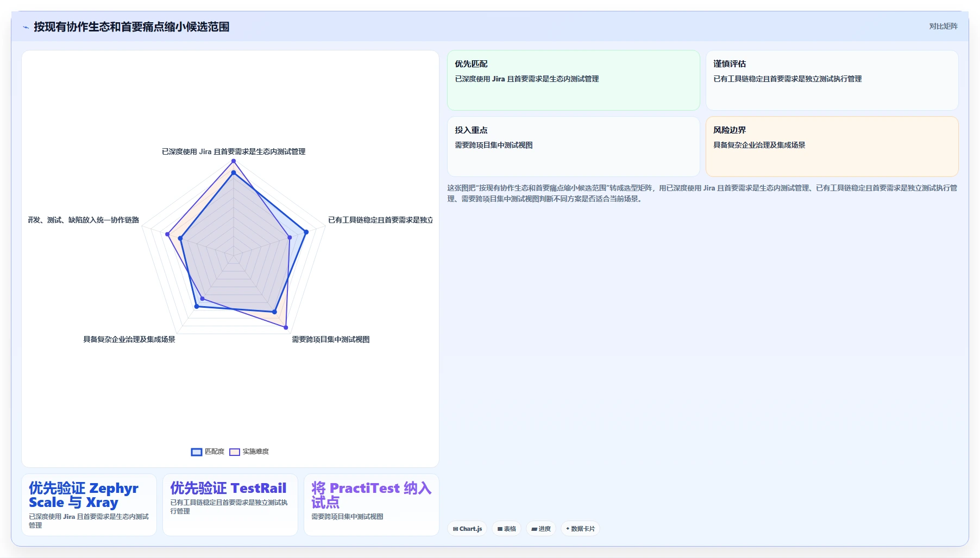This screenshot has height=558, width=980.
Task: Open the 谨慎评估 card
Action: (x=832, y=80)
